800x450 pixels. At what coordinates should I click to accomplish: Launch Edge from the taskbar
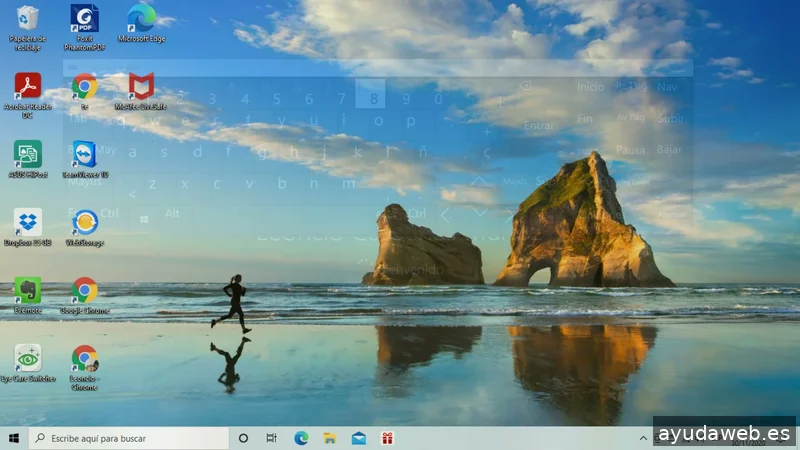[301, 438]
